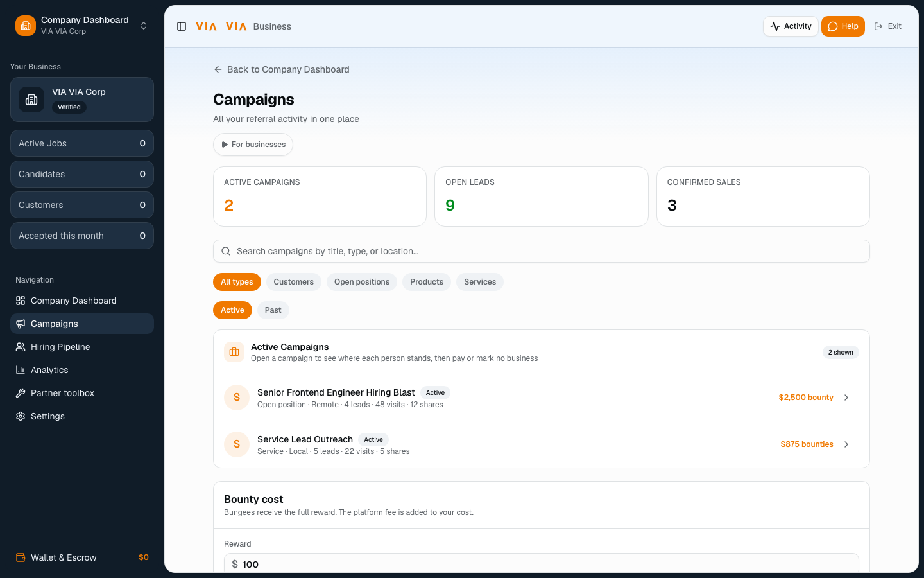This screenshot has height=578, width=924.
Task: Go back to Company Dashboard link
Action: point(282,69)
